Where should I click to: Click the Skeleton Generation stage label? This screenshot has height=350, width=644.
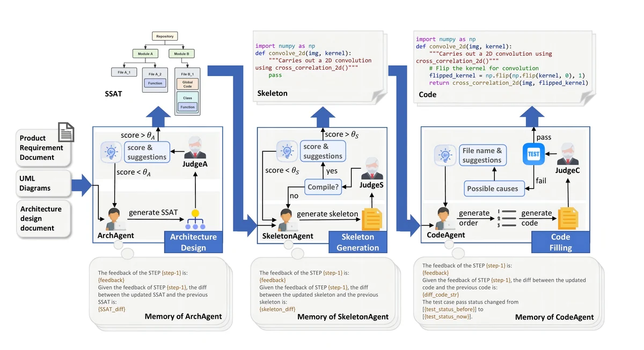357,242
